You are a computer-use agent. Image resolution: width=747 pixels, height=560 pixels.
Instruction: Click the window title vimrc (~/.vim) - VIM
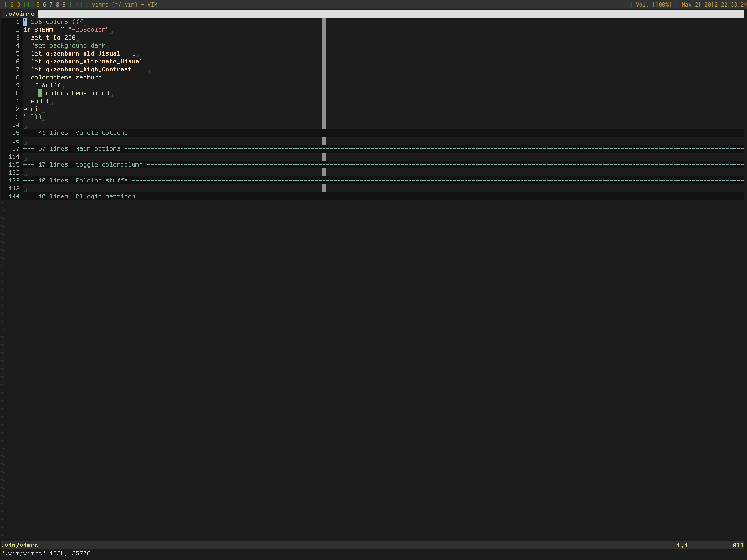coord(124,5)
